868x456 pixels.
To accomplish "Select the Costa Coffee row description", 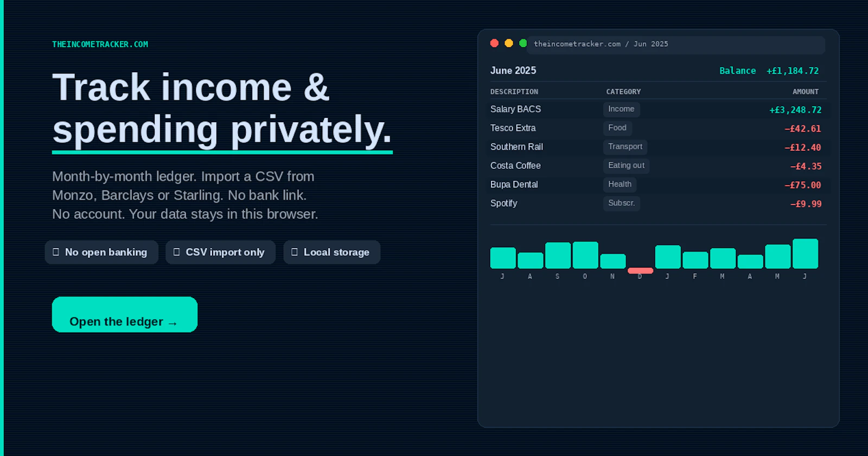I will (x=515, y=166).
